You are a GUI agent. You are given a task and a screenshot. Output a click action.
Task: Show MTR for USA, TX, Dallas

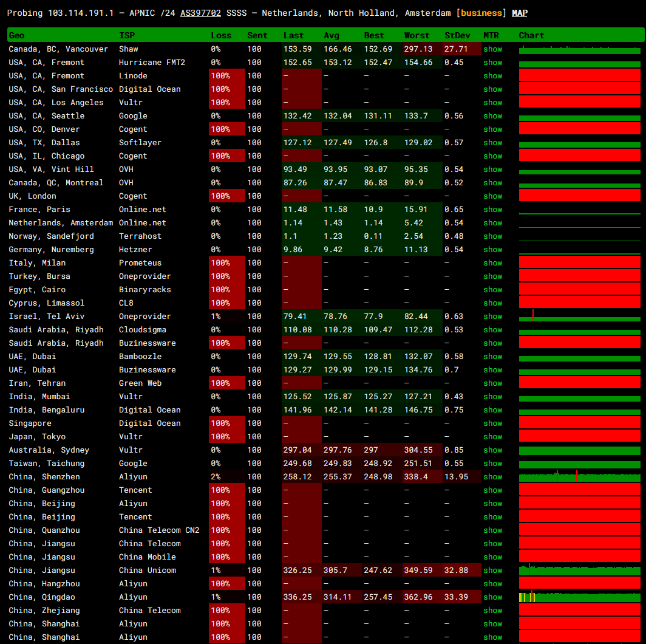pos(493,143)
